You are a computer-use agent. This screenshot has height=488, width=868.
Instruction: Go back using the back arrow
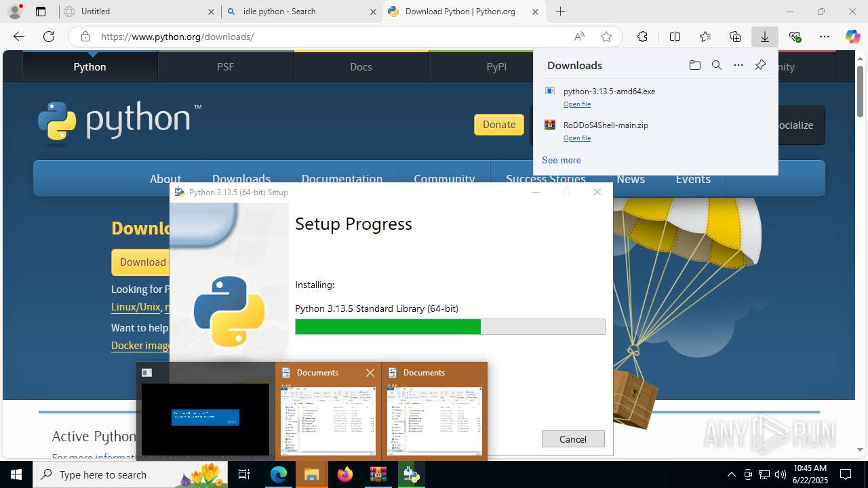pos(19,37)
